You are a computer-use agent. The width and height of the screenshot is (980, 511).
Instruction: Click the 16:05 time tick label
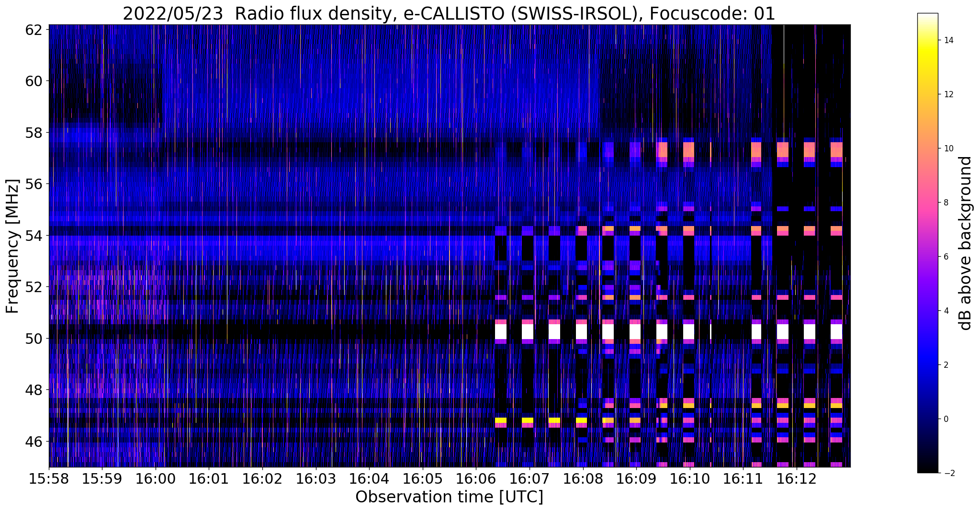423,479
